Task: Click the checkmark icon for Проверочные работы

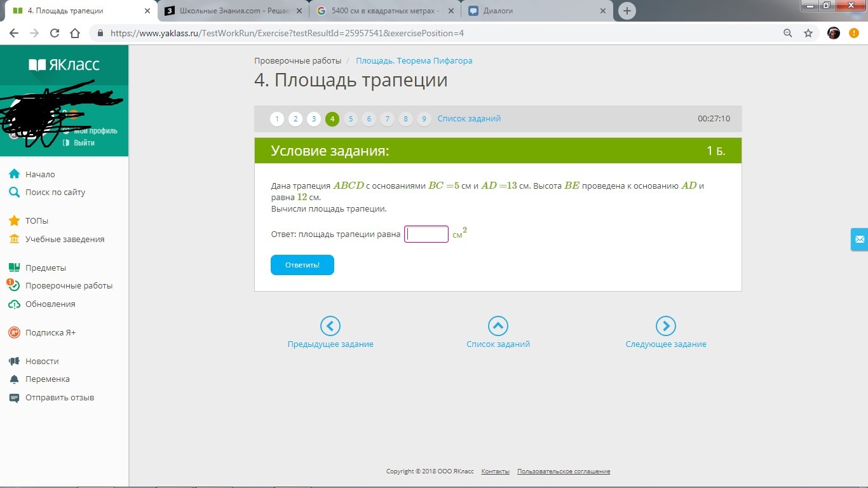Action: [x=14, y=286]
